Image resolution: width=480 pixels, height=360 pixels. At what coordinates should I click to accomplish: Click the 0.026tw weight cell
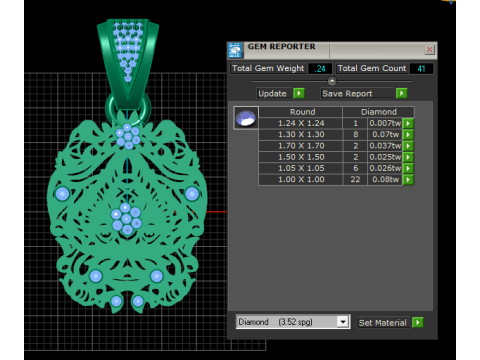click(385, 168)
